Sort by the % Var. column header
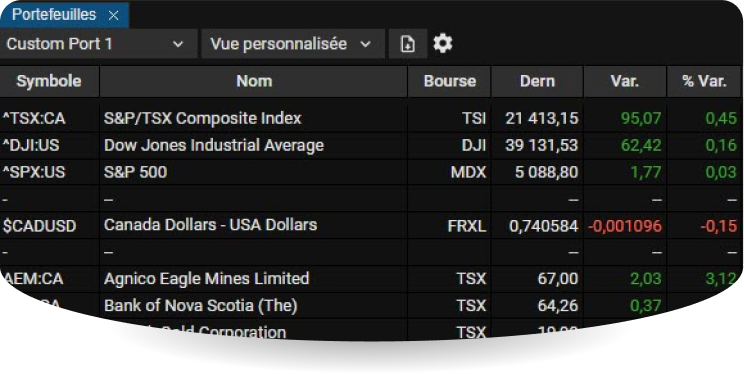Screen dimensions: 744x374 coord(704,81)
